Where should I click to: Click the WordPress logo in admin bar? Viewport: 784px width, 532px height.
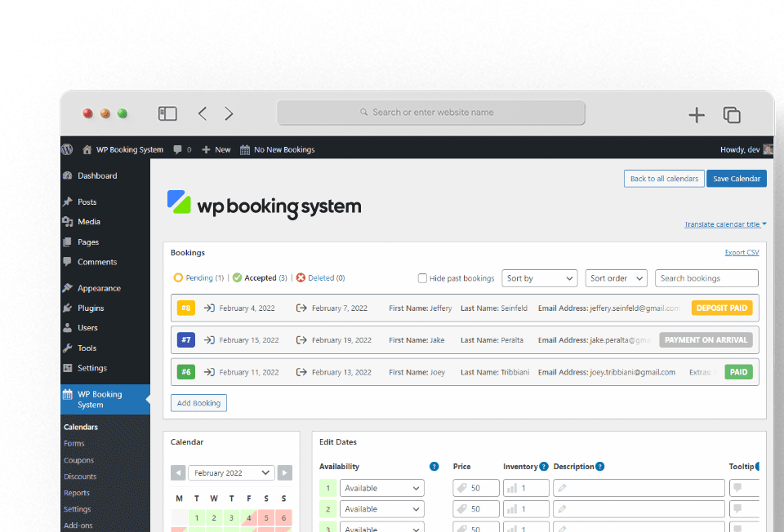coord(67,149)
